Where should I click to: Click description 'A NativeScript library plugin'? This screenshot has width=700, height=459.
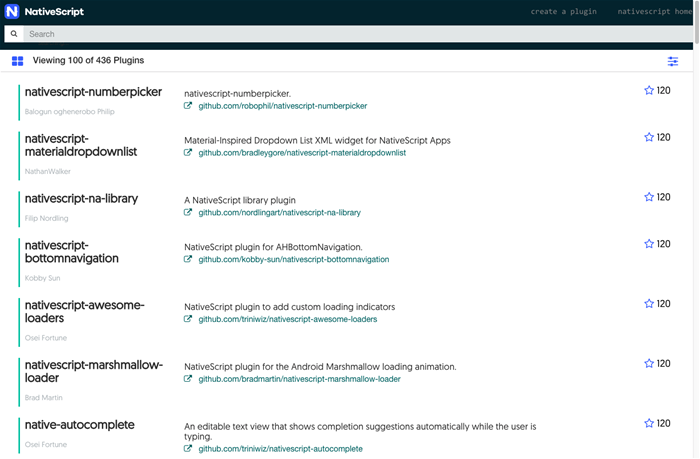point(240,200)
